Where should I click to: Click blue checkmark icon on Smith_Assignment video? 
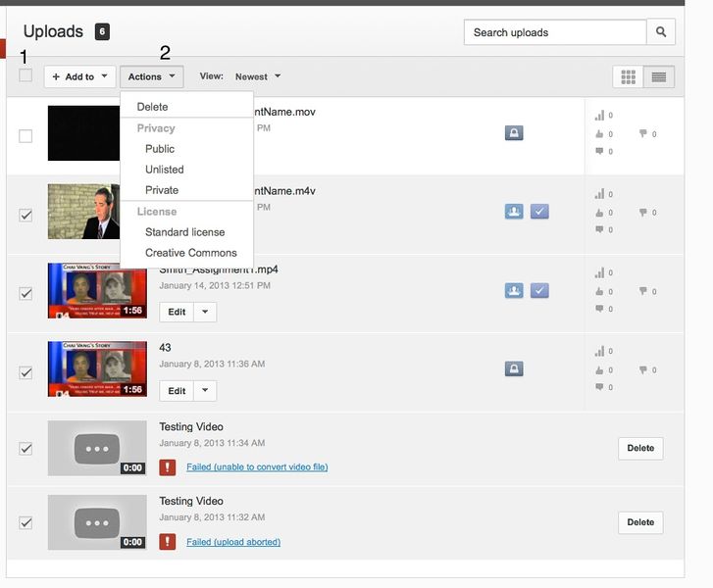[539, 290]
